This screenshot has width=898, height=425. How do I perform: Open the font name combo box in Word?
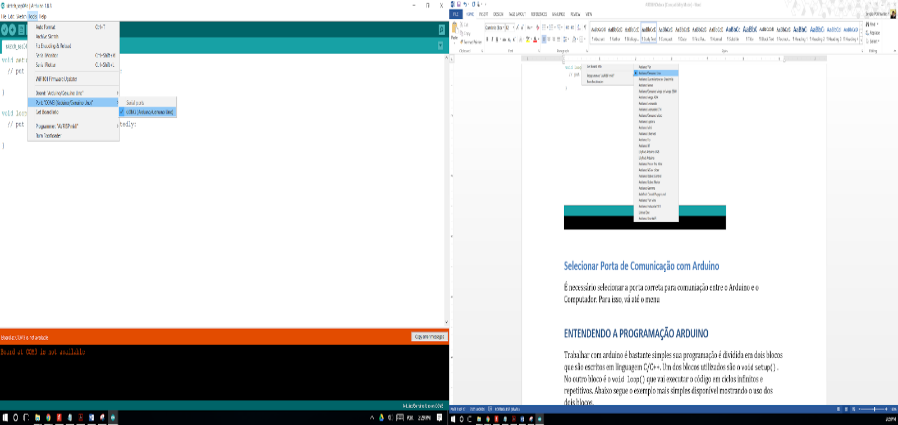tap(495, 27)
